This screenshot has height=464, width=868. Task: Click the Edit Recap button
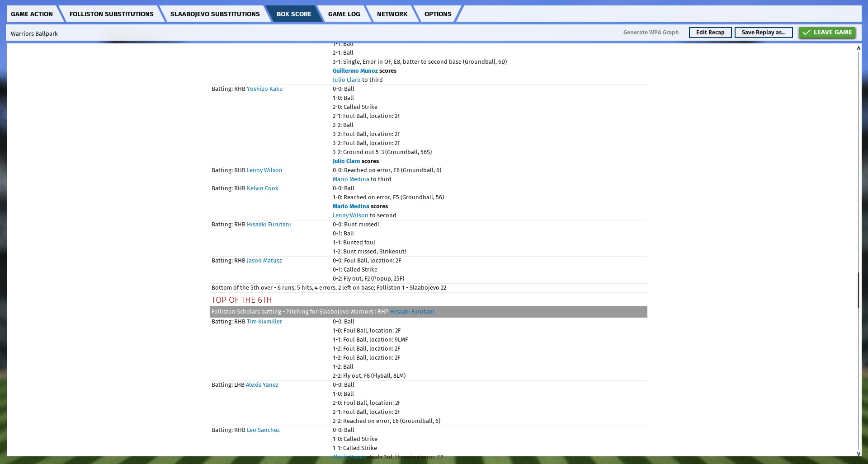(x=710, y=33)
